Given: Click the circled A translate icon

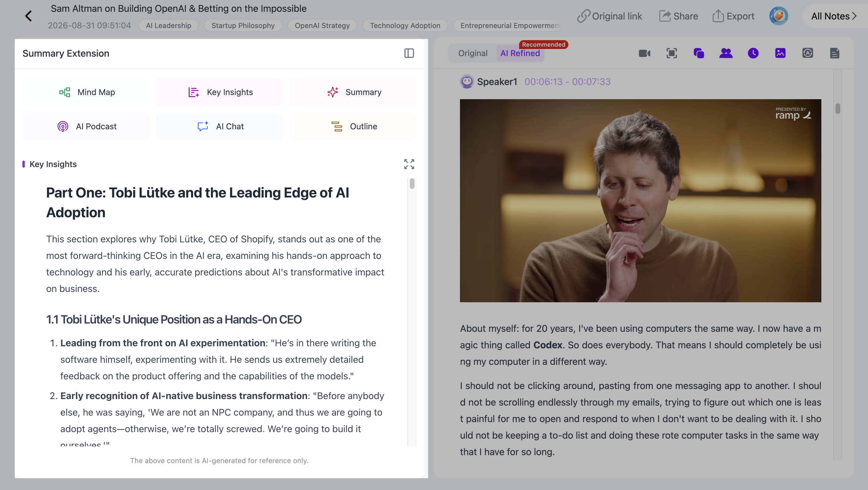Looking at the screenshot, I should 808,53.
